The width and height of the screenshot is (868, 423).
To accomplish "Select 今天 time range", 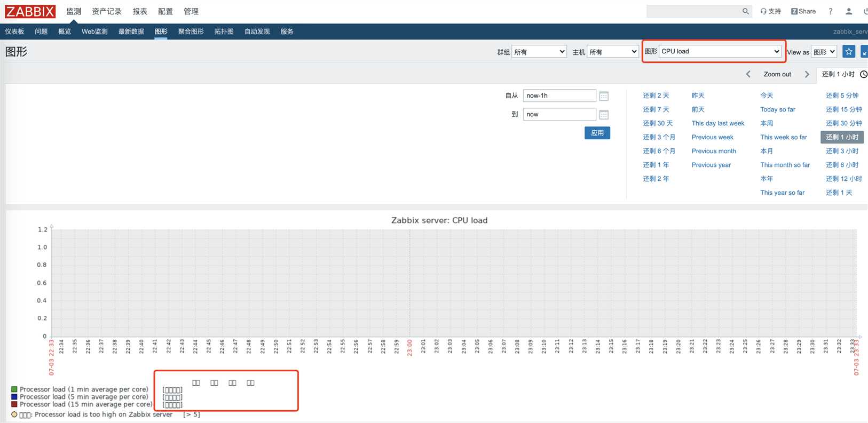I will 767,95.
